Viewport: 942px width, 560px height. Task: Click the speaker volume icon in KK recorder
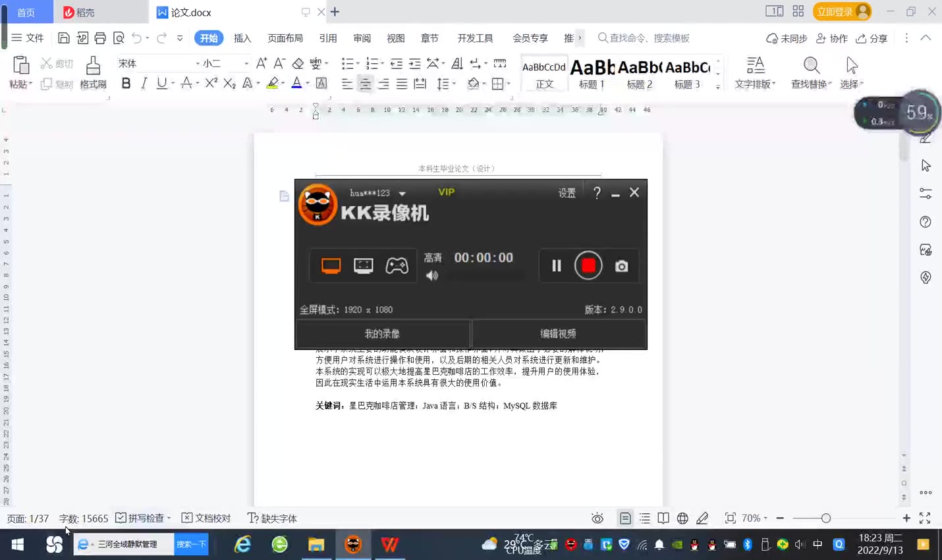click(432, 275)
